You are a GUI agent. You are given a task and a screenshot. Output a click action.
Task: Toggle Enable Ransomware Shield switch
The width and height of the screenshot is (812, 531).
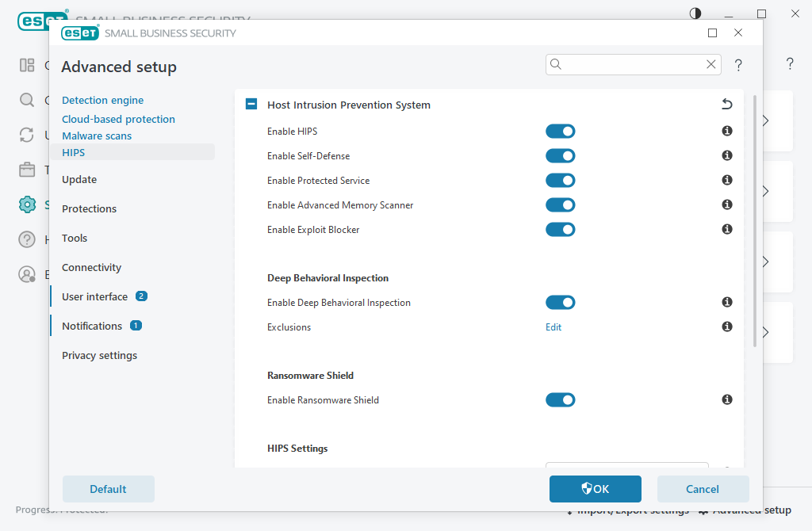click(560, 400)
